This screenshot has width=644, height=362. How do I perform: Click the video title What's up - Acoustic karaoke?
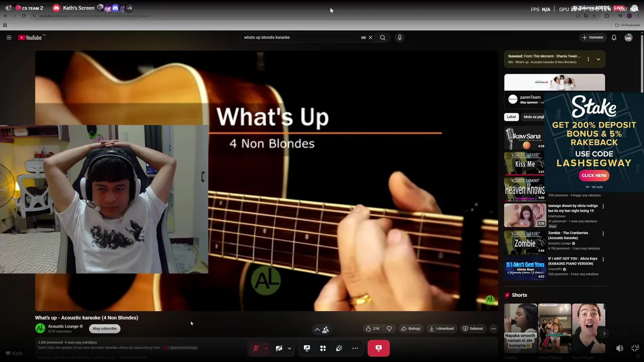coord(87,318)
